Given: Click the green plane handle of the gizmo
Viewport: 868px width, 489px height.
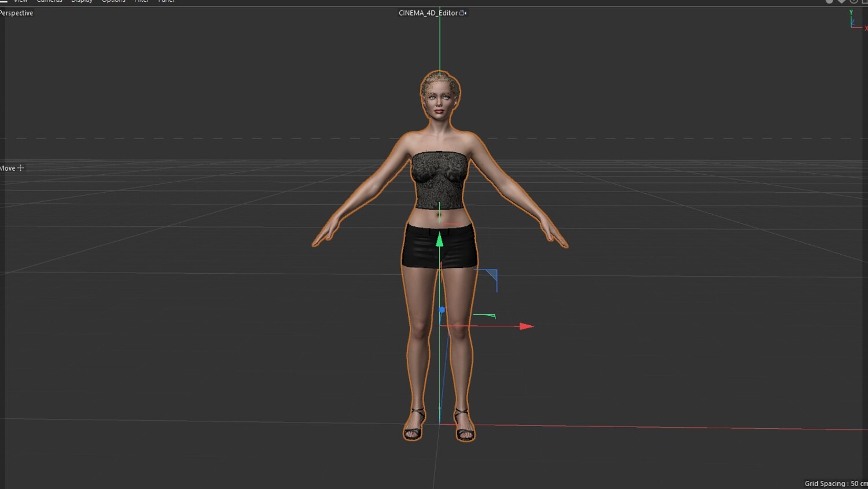Looking at the screenshot, I should pos(485,316).
